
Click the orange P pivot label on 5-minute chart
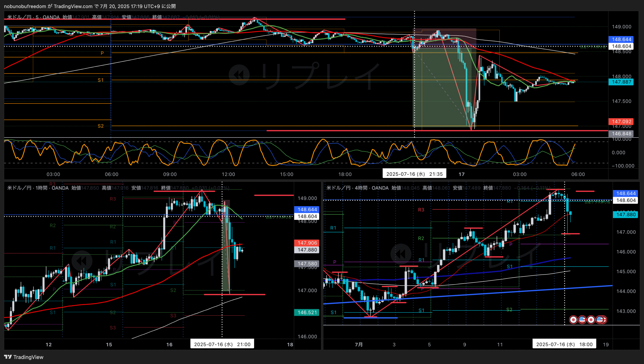pyautogui.click(x=102, y=53)
